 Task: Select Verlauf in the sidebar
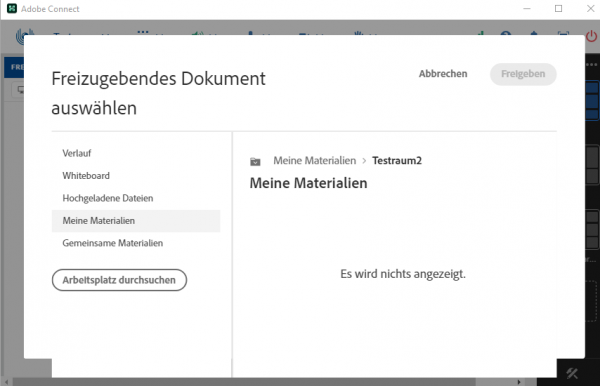click(x=77, y=153)
